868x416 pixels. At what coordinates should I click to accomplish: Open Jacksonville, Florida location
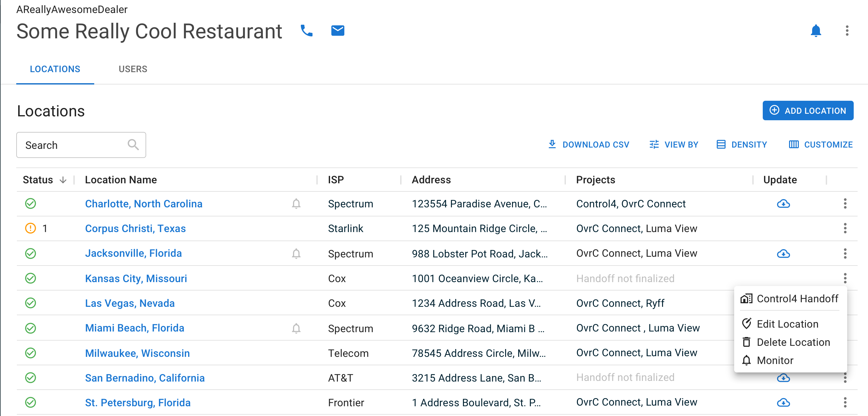pos(134,253)
